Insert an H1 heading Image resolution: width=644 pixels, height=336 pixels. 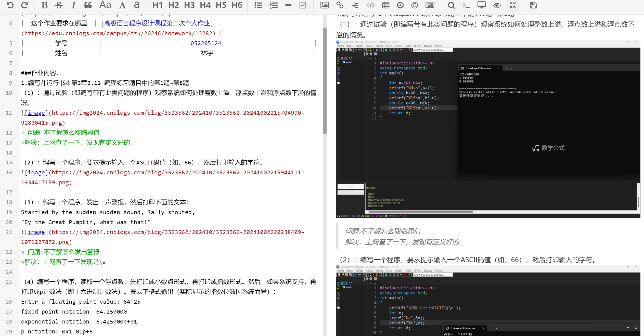157,5
